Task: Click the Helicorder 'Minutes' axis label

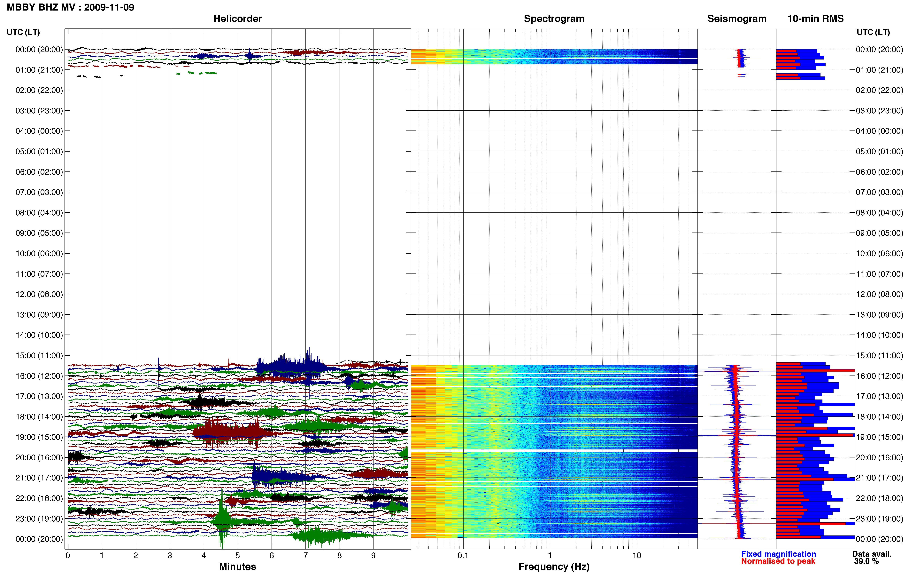Action: tap(238, 566)
